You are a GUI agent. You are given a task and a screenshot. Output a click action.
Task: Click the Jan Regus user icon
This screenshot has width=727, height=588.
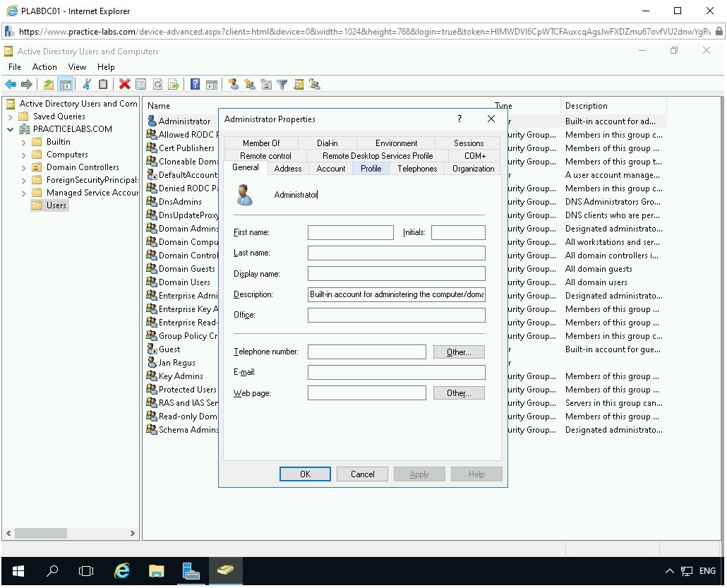point(152,362)
